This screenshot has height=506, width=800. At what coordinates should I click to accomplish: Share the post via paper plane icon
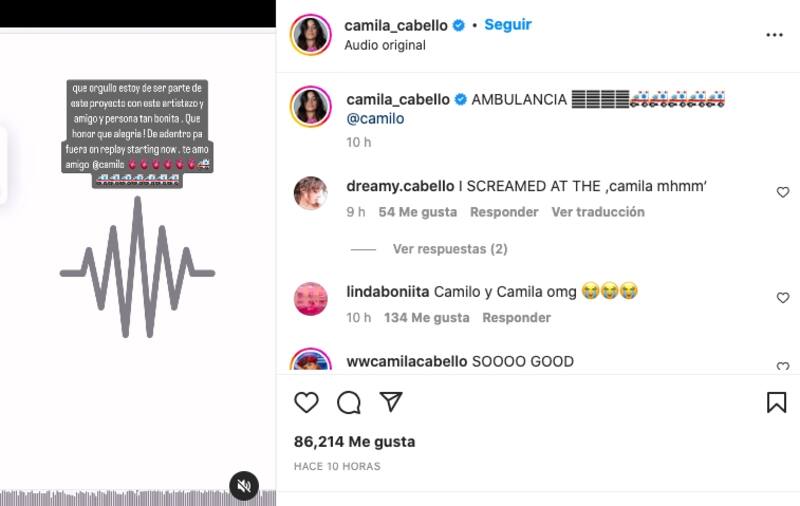tap(391, 402)
